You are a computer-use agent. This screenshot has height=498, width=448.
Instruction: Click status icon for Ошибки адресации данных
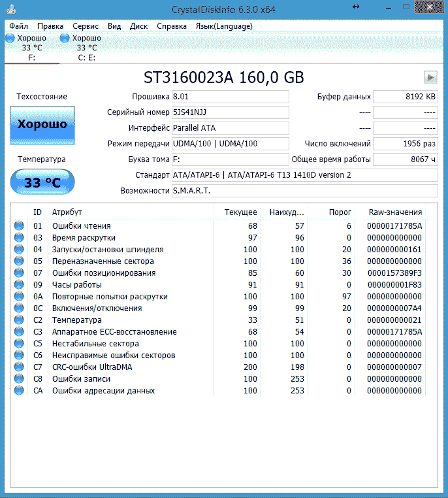pos(19,390)
